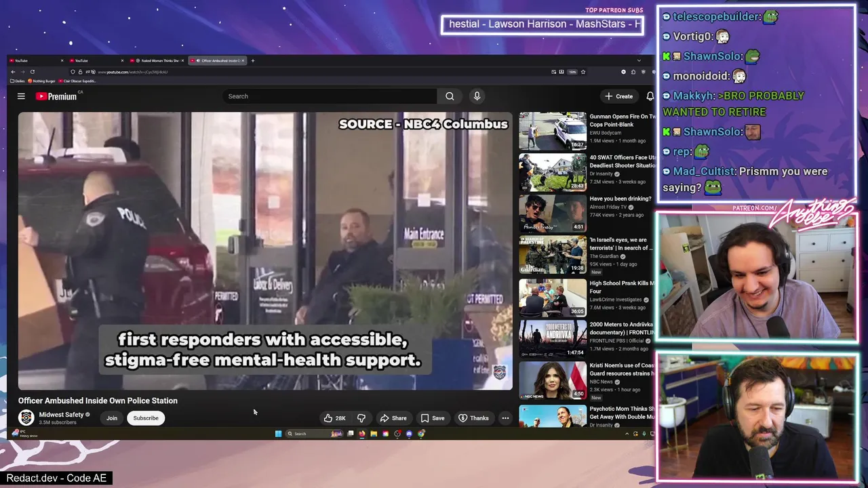Open YouTube notifications bell

click(650, 96)
